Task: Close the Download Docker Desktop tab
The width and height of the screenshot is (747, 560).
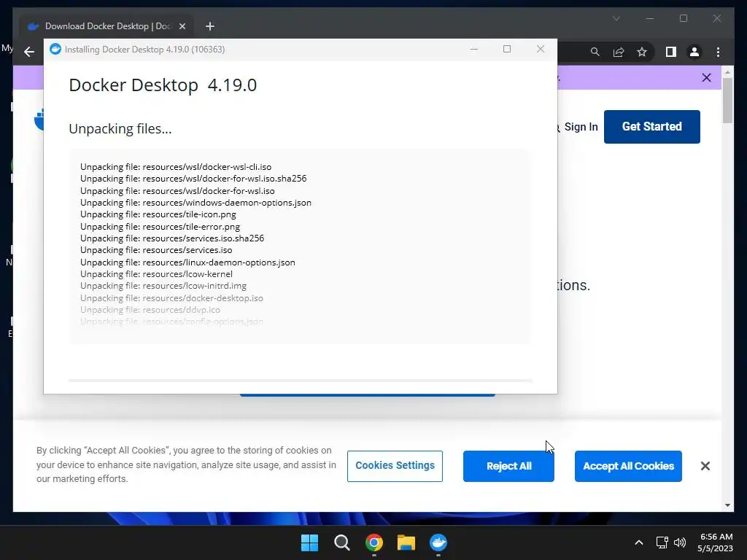Action: (182, 26)
